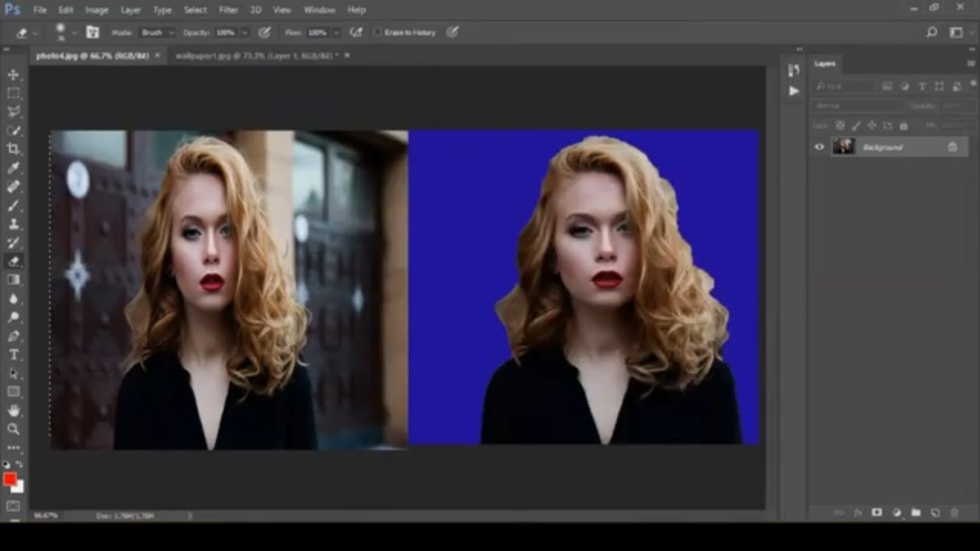The width and height of the screenshot is (980, 551).
Task: Click the background white color swatch
Action: (18, 487)
